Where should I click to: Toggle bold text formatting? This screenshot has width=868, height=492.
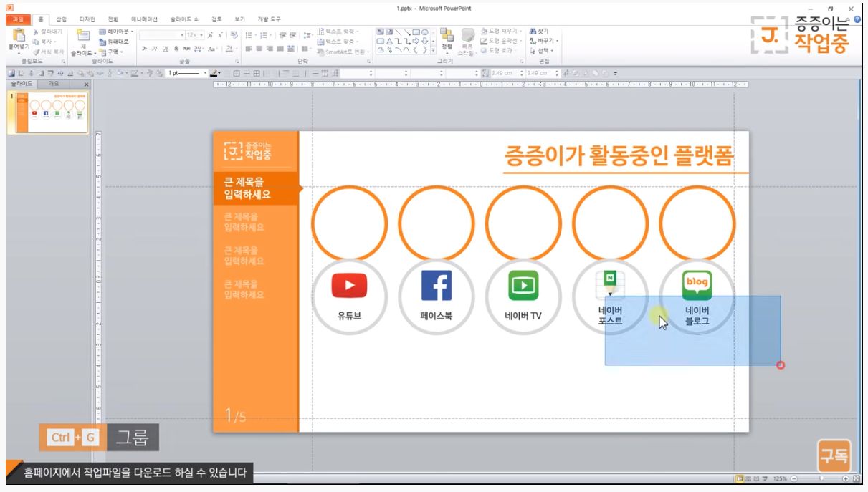coord(144,49)
